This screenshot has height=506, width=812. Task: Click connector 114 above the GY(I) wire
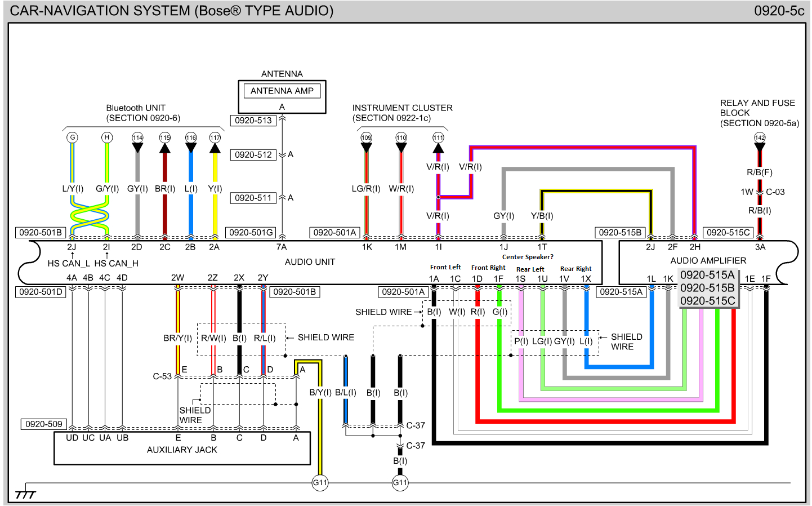[137, 137]
